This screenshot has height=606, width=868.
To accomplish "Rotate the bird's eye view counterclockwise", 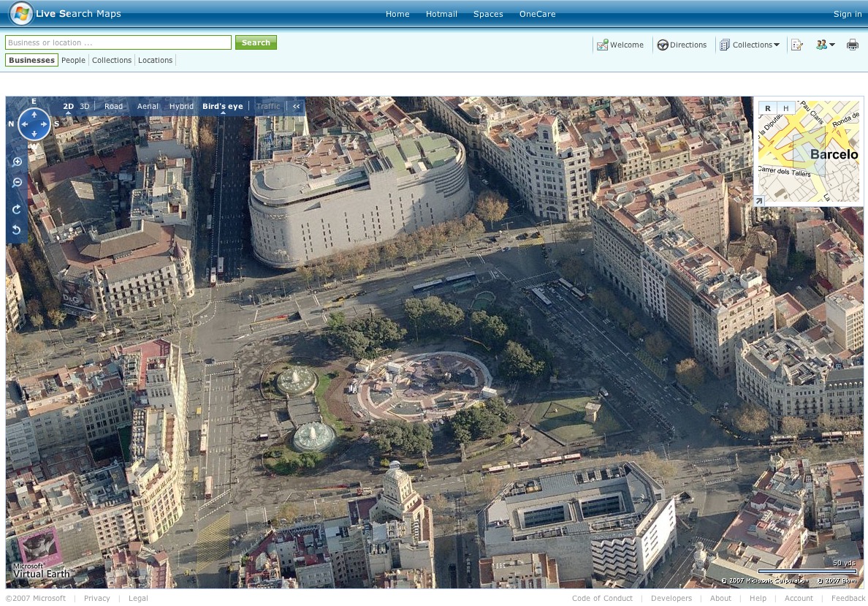I will [17, 230].
